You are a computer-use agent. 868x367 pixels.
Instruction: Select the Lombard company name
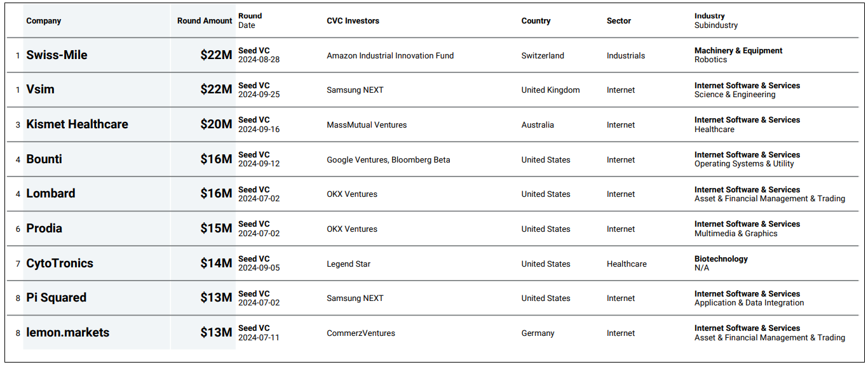[50, 194]
